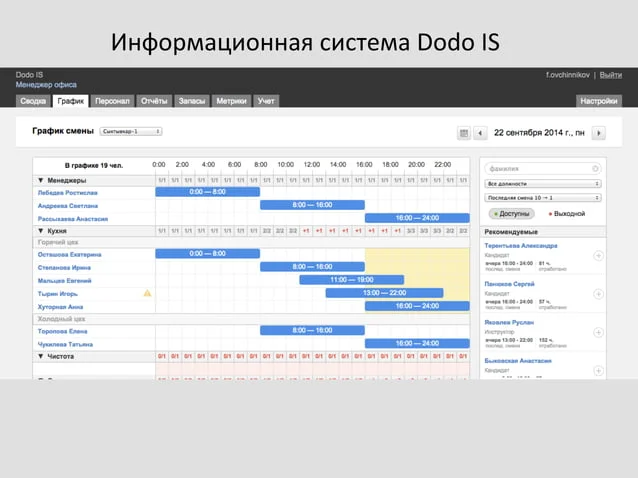
Task: Open recommended Терентьева Александра link
Action: click(521, 246)
